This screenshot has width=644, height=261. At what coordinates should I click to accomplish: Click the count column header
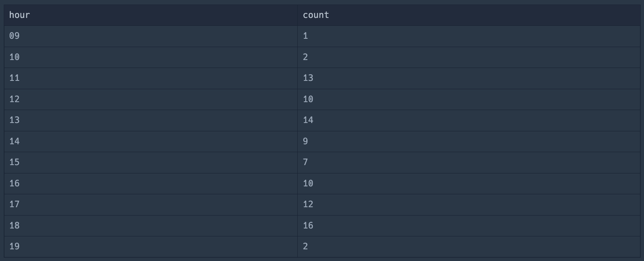[316, 15]
